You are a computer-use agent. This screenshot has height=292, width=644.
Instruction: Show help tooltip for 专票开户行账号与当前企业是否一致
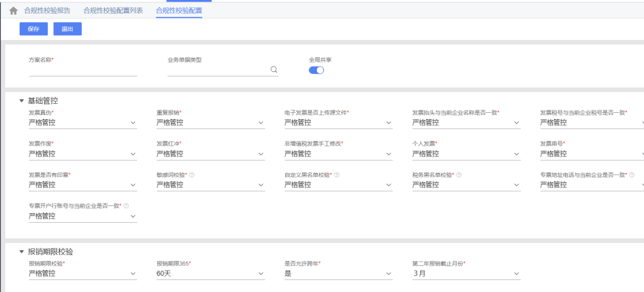coord(126,205)
